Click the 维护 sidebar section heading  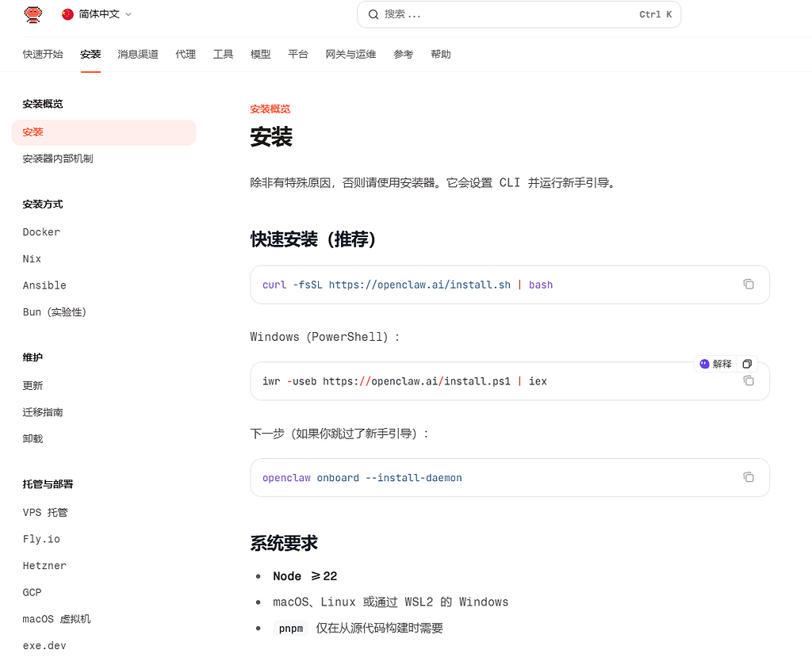pyautogui.click(x=33, y=357)
